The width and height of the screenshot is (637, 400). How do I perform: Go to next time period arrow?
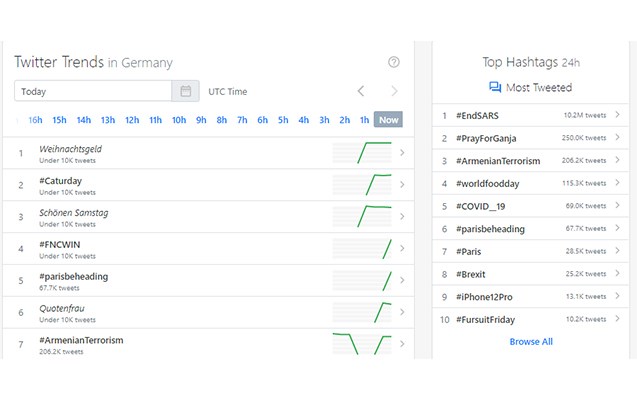point(394,91)
